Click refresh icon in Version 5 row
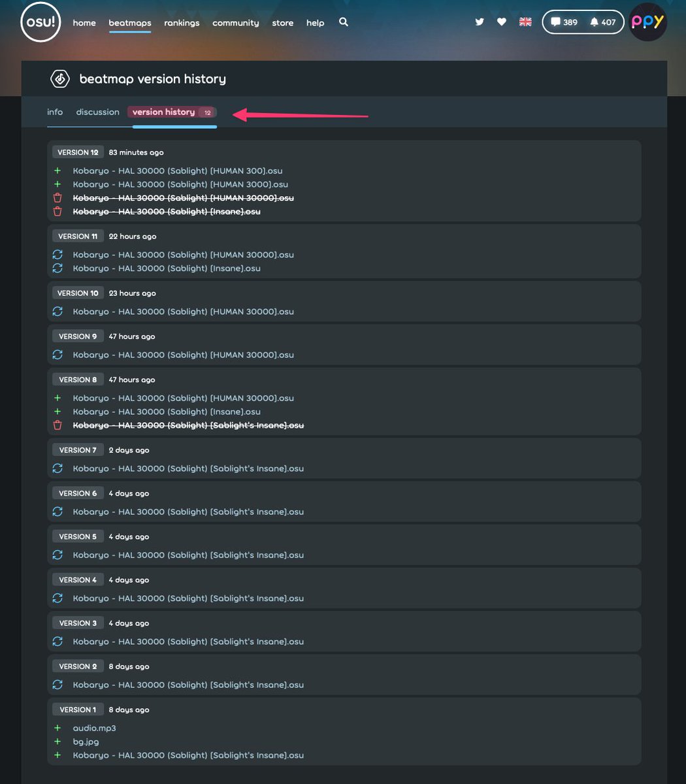This screenshot has height=784, width=686. coord(57,555)
